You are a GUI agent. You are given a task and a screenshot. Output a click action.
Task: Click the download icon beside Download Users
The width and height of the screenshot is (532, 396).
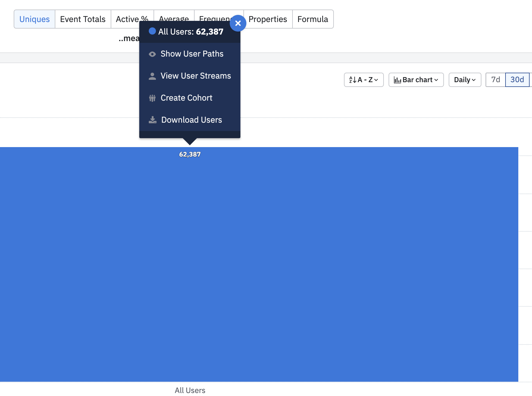(153, 120)
